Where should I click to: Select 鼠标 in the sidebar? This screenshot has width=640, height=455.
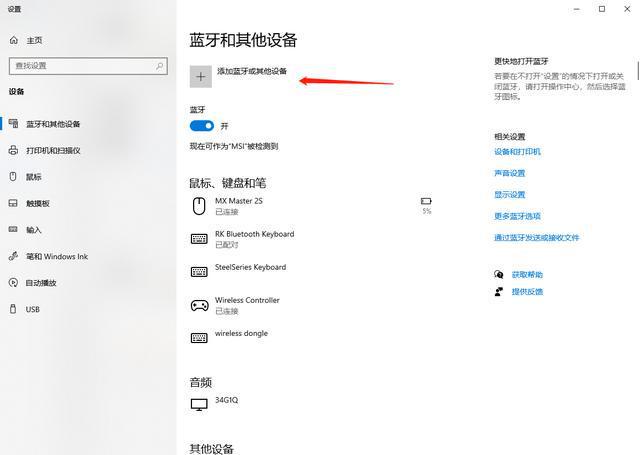pos(33,177)
